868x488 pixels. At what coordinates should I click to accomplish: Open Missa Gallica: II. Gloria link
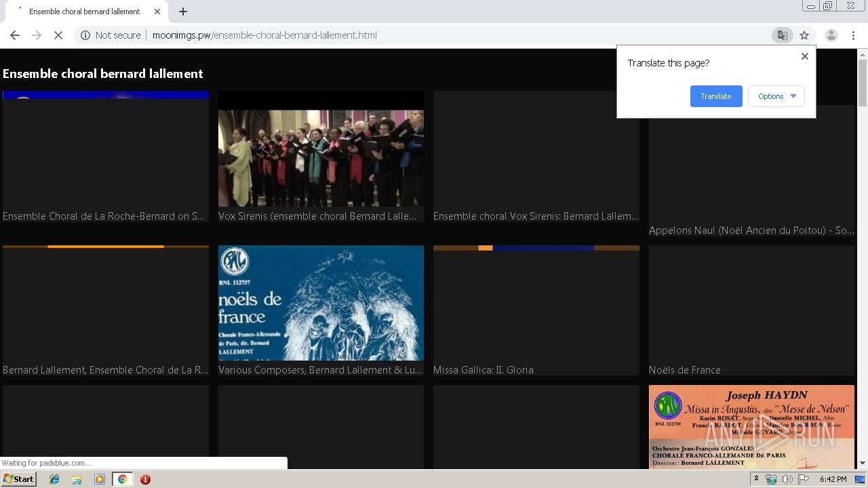(484, 370)
